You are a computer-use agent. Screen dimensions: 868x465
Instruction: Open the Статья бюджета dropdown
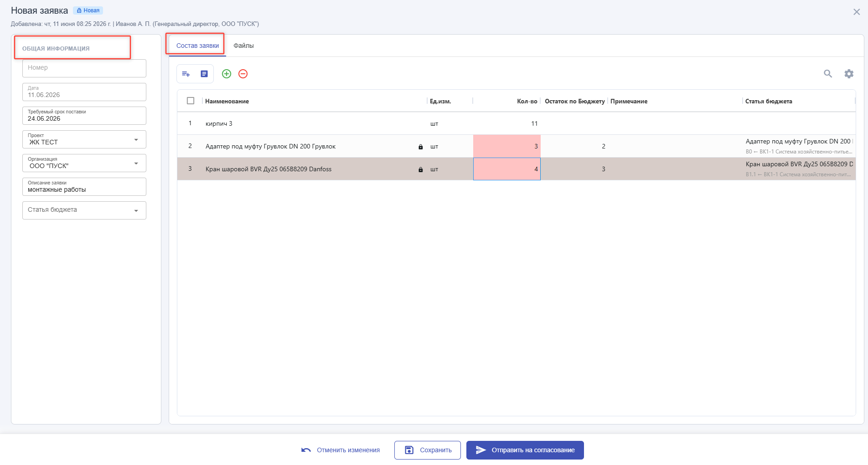[x=84, y=210]
